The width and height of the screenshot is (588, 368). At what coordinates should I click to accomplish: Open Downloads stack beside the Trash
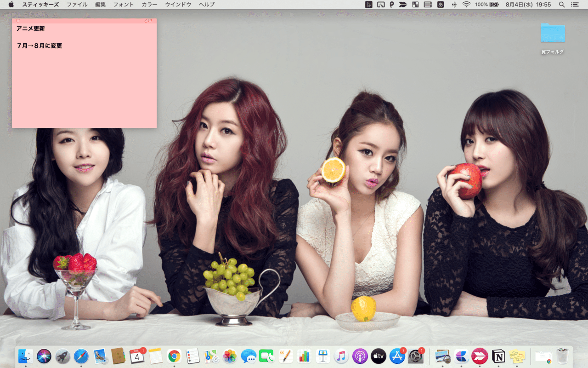pos(544,356)
